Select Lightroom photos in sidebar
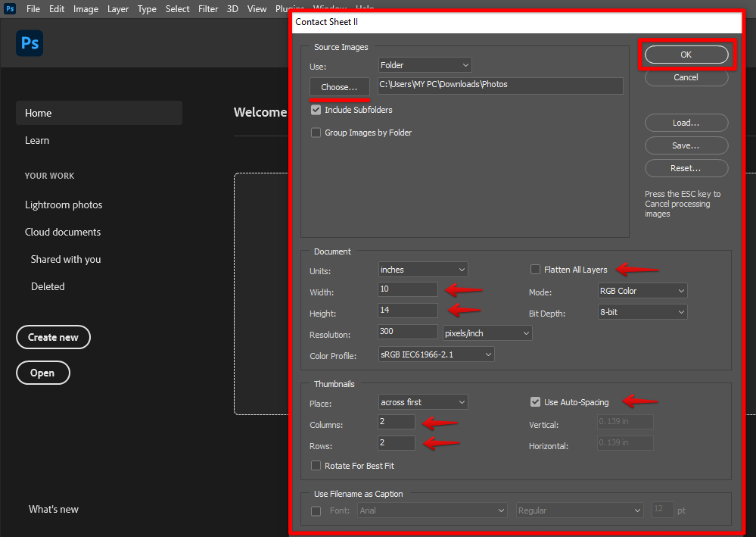This screenshot has width=756, height=537. click(x=64, y=205)
